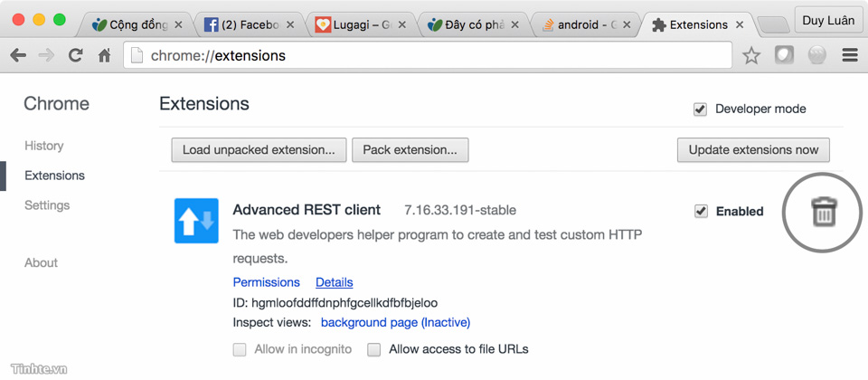Close the Facebook tab
Image resolution: width=868 pixels, height=380 pixels.
point(291,24)
